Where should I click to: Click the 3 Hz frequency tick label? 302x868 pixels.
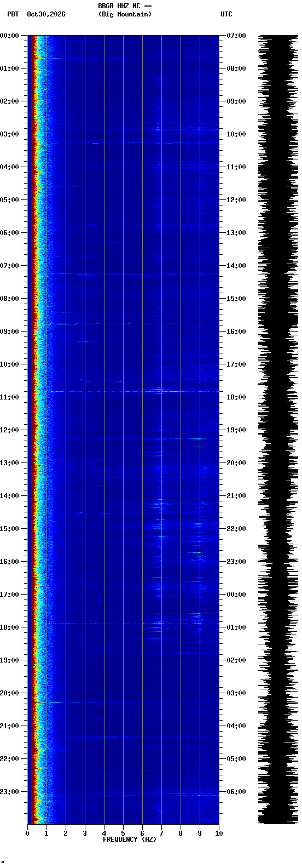tap(85, 833)
